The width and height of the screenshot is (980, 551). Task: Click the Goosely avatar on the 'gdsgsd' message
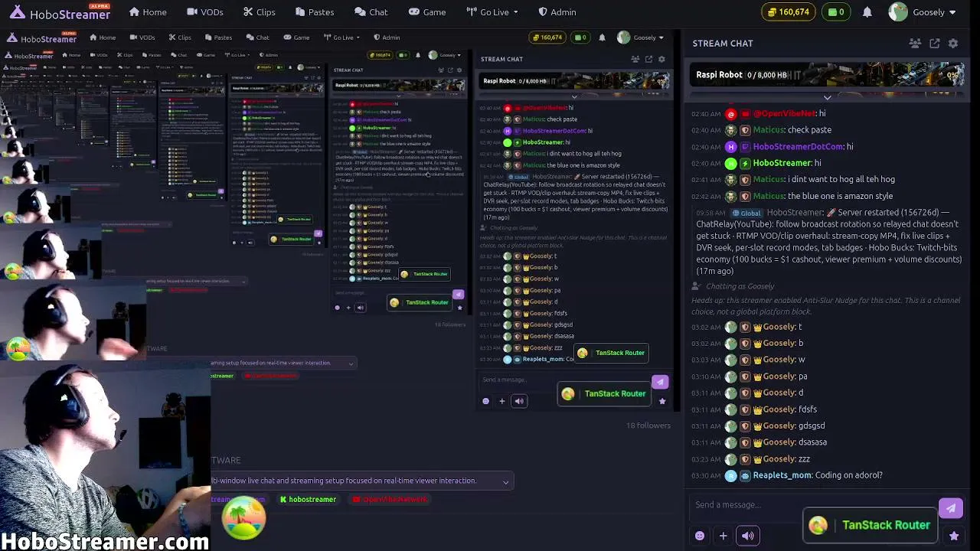[731, 426]
